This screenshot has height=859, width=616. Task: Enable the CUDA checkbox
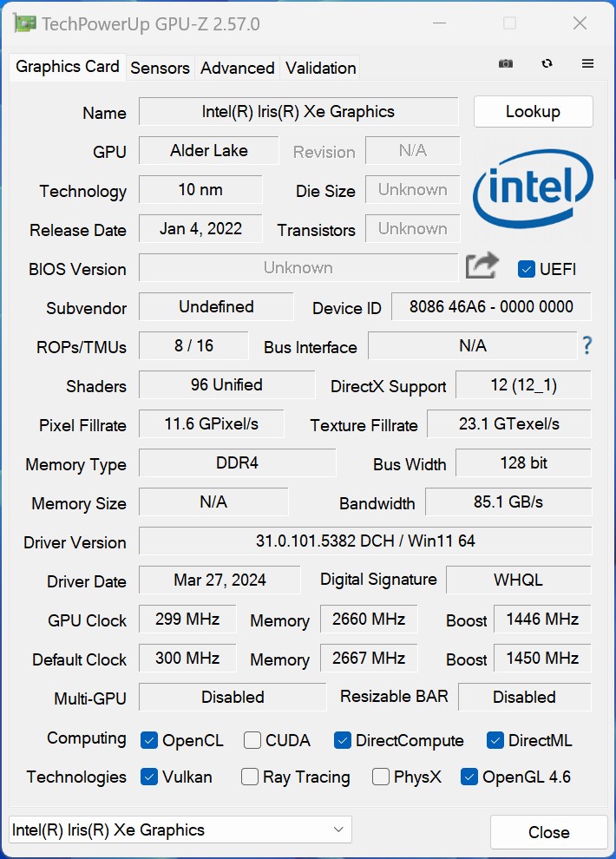tap(252, 740)
